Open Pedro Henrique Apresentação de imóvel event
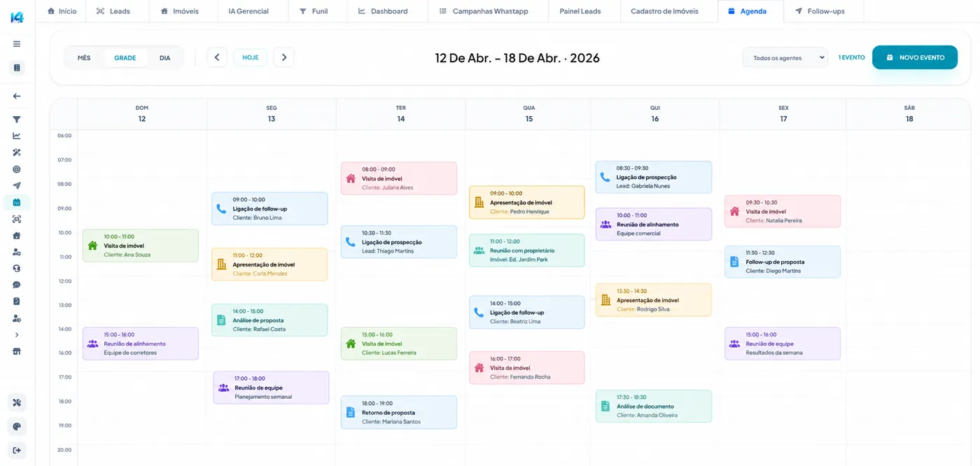 526,202
